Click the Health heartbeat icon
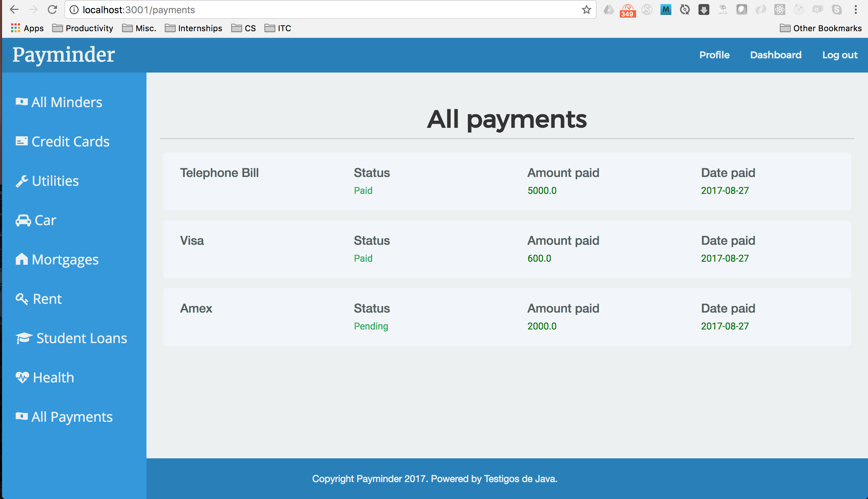 22,377
